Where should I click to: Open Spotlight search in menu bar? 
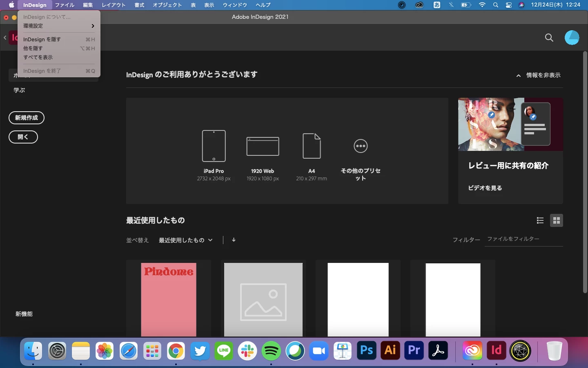click(495, 5)
